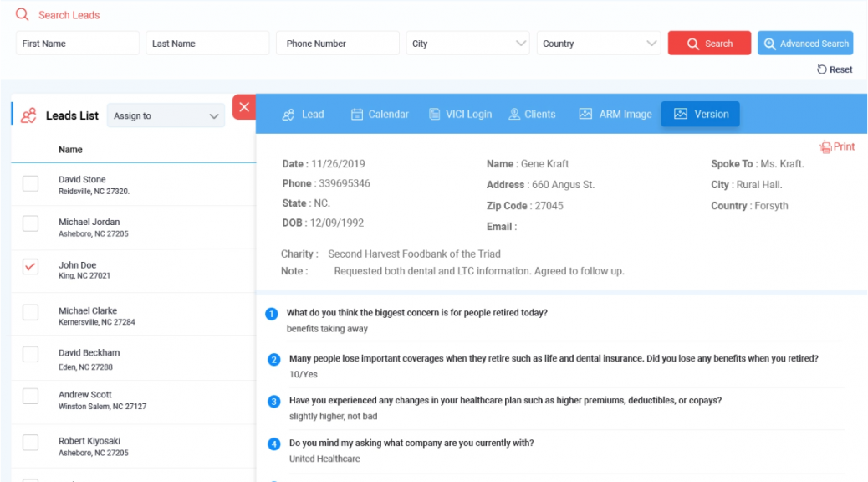
Task: Click the State value NC.
Action: (322, 203)
